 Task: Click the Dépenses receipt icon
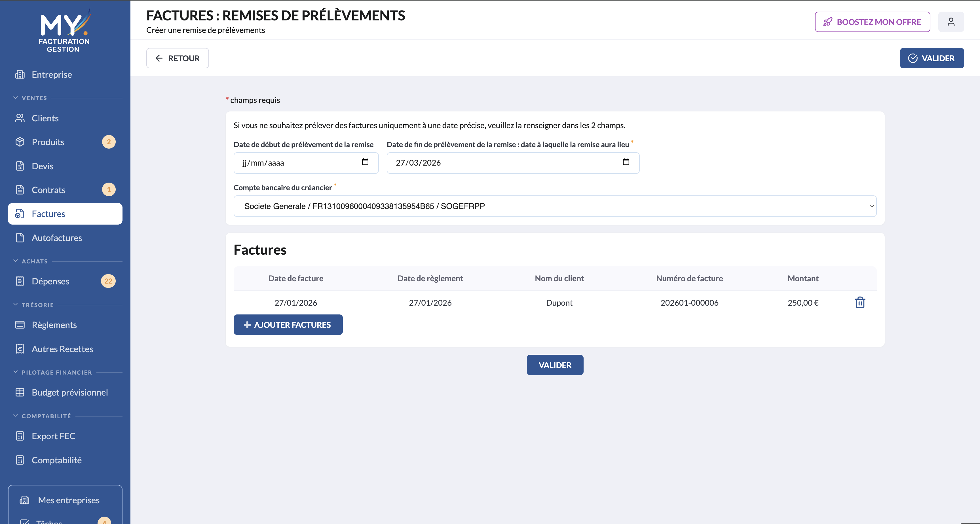(20, 281)
